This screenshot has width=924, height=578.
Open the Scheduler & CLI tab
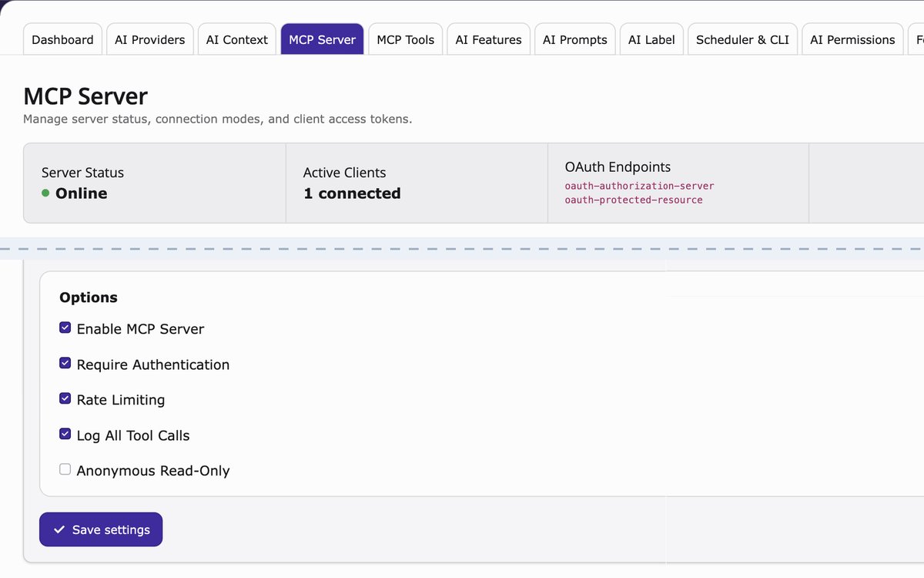(742, 39)
